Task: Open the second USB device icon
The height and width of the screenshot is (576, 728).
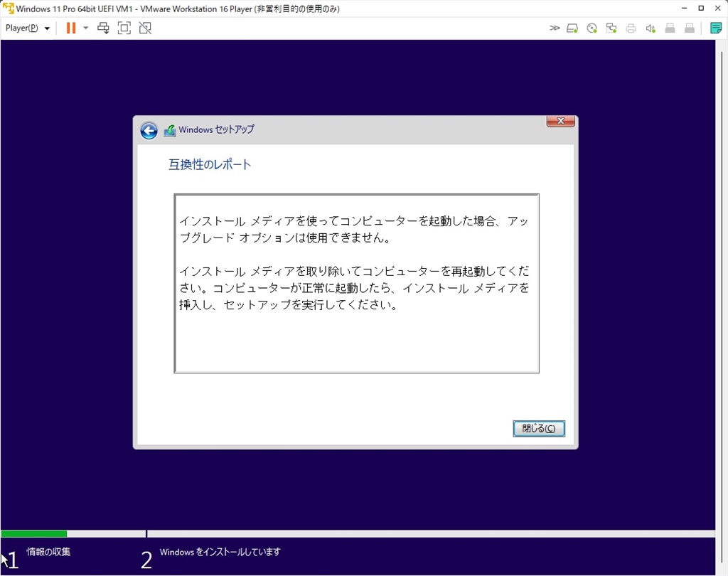Action: (x=690, y=28)
